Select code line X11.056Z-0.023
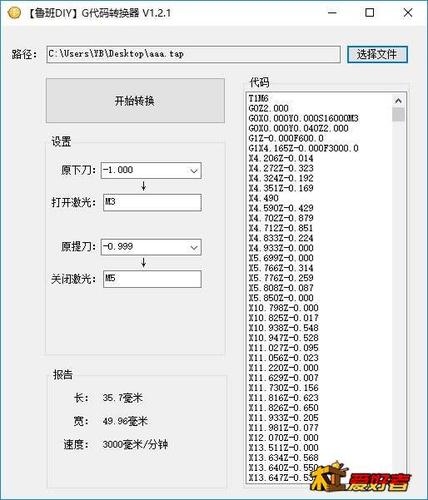The image size is (428, 500). click(x=283, y=358)
